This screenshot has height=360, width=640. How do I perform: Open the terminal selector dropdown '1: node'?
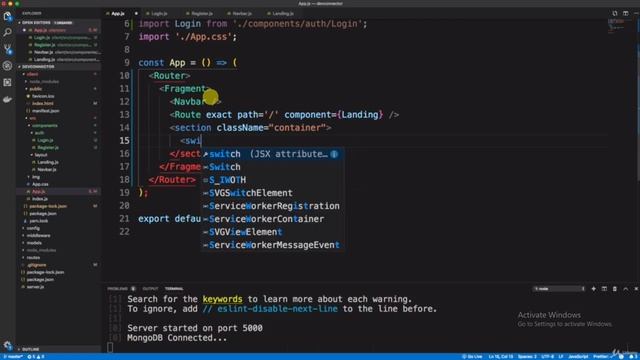(x=559, y=289)
